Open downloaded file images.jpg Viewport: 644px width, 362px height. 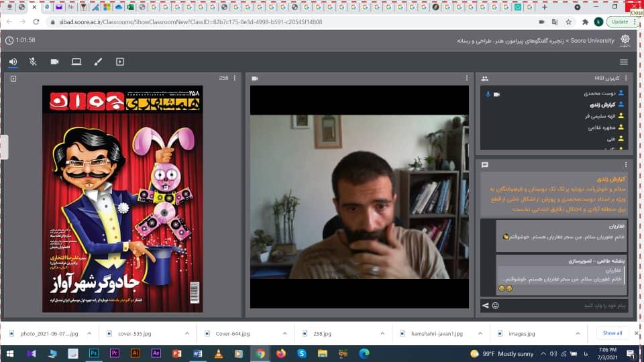point(522,334)
